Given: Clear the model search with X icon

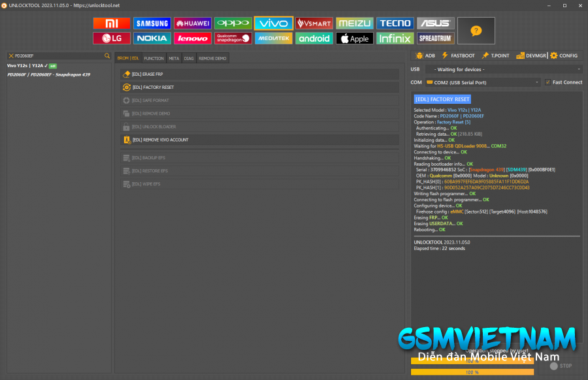Looking at the screenshot, I should coord(11,56).
